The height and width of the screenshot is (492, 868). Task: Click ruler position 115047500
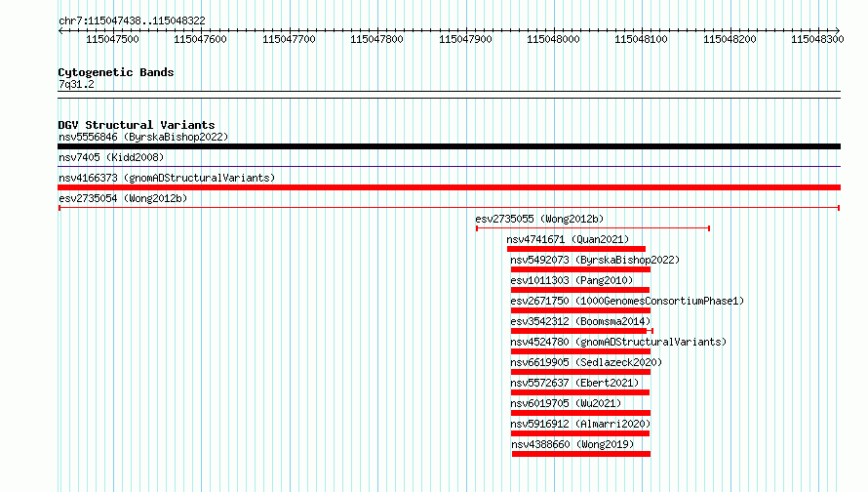tap(112, 39)
